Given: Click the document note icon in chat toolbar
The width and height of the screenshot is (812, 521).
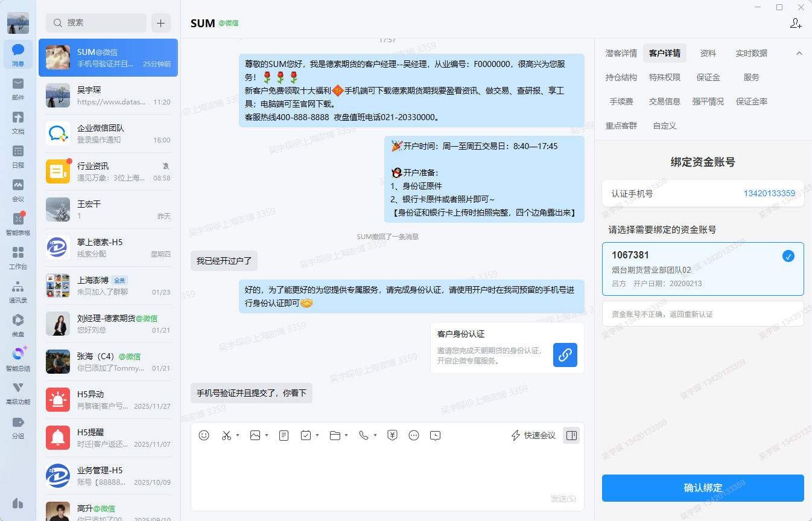Looking at the screenshot, I should click(284, 435).
